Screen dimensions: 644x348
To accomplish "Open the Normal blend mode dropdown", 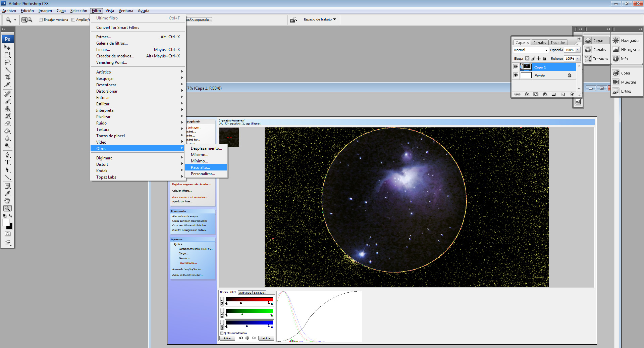I will coord(531,50).
